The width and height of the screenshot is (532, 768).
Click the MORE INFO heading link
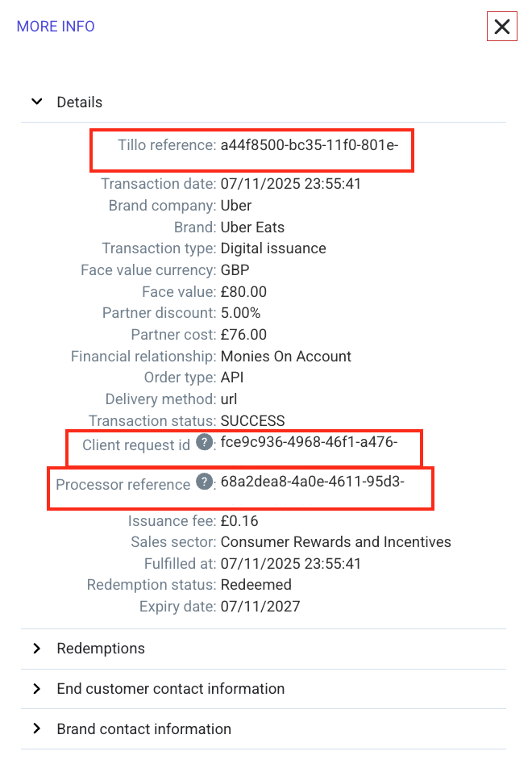pos(56,27)
